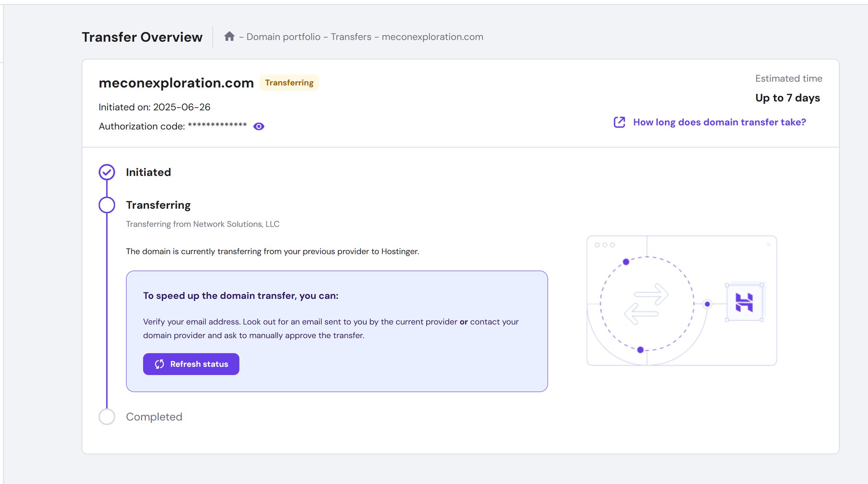
Task: Go to Transfers breadcrumb link
Action: 351,37
